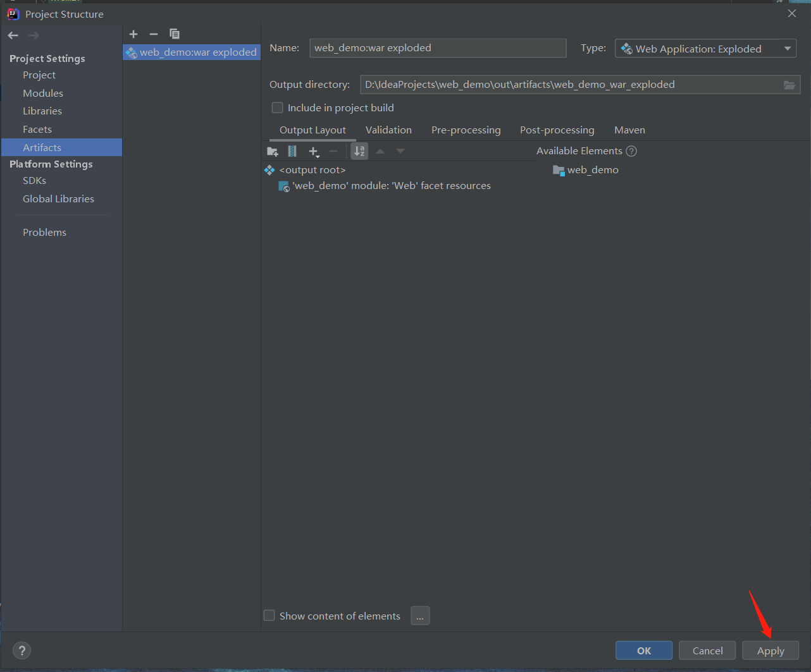811x672 pixels.
Task: Browse for output directory folder icon
Action: pyautogui.click(x=789, y=85)
